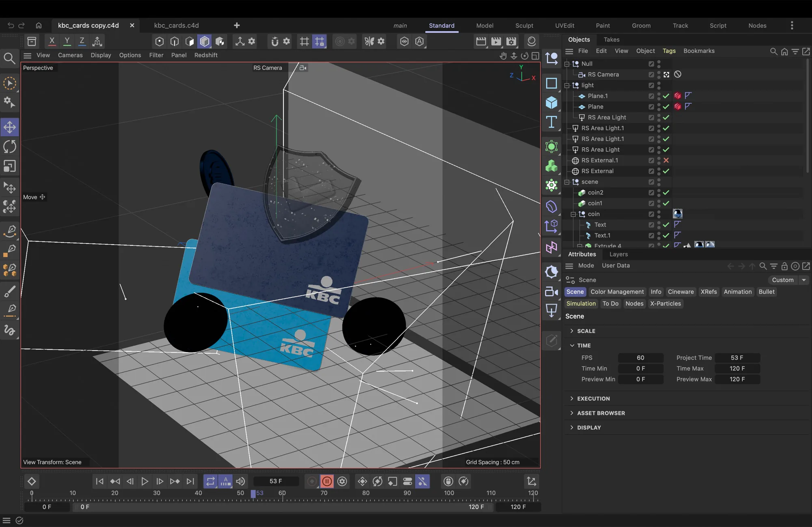Open User Data menu in Attributes
This screenshot has width=812, height=527.
coord(615,265)
